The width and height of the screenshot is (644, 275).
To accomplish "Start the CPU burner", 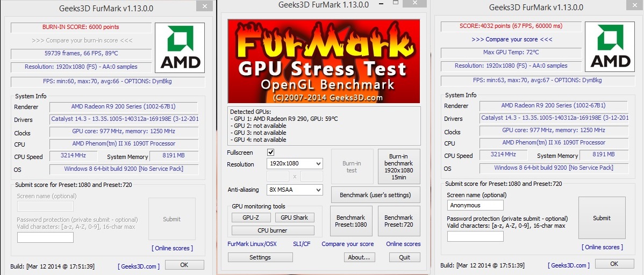I will tap(273, 230).
